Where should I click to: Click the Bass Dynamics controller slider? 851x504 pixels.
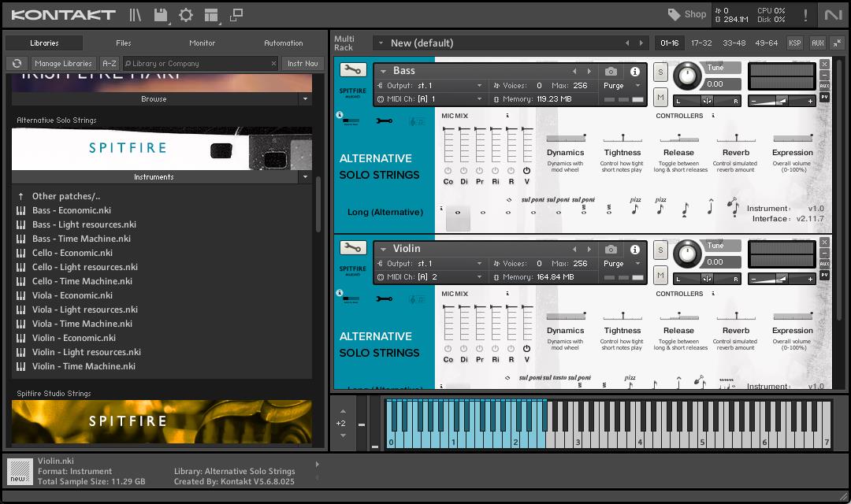566,139
